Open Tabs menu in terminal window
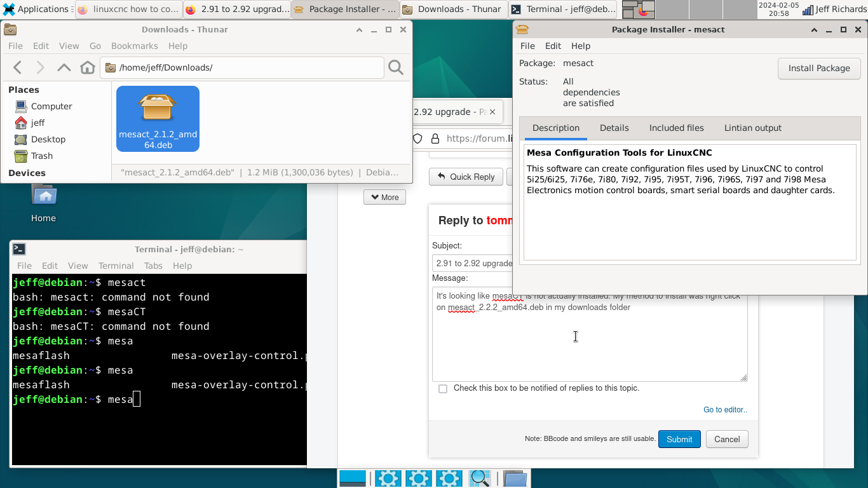Screen dimensions: 868x488 pos(153,266)
